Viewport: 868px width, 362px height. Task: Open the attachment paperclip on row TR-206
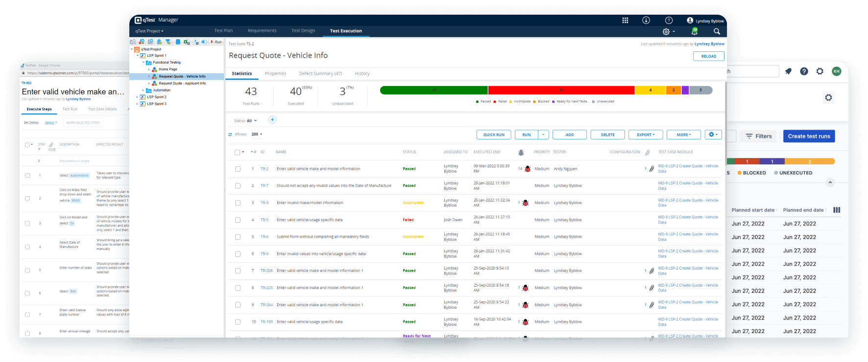(651, 271)
